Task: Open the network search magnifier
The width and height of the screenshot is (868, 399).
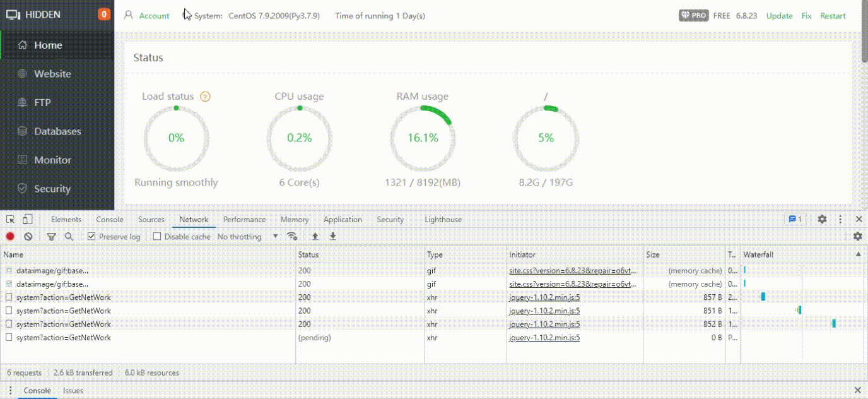Action: 69,237
